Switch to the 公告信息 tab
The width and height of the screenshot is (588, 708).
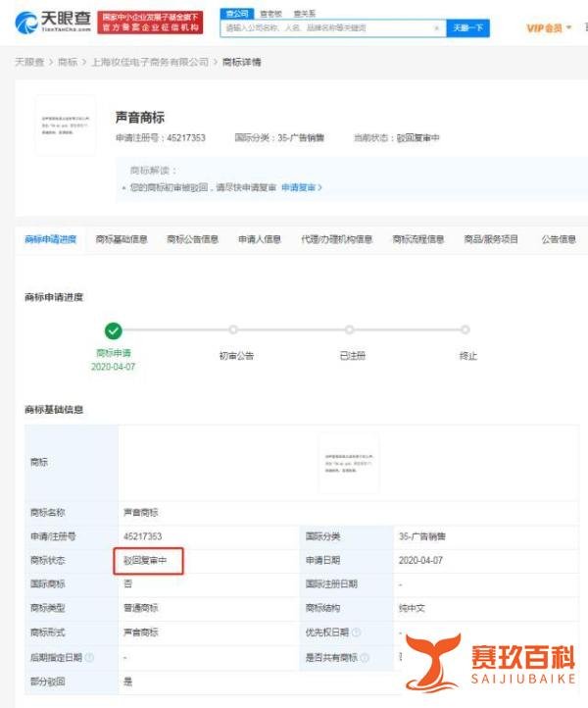[x=559, y=239]
